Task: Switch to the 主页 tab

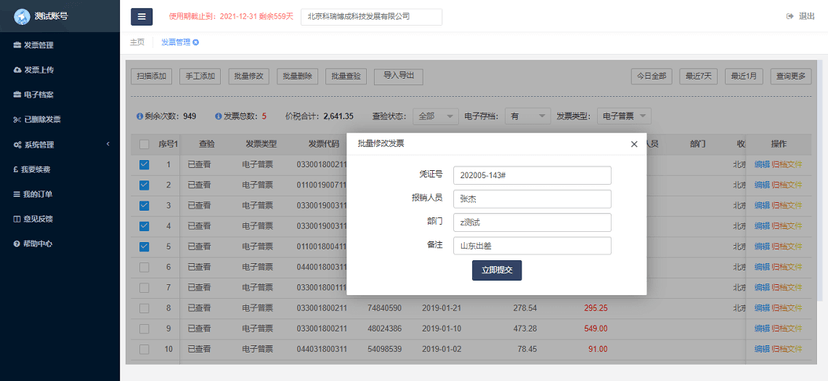Action: point(137,42)
